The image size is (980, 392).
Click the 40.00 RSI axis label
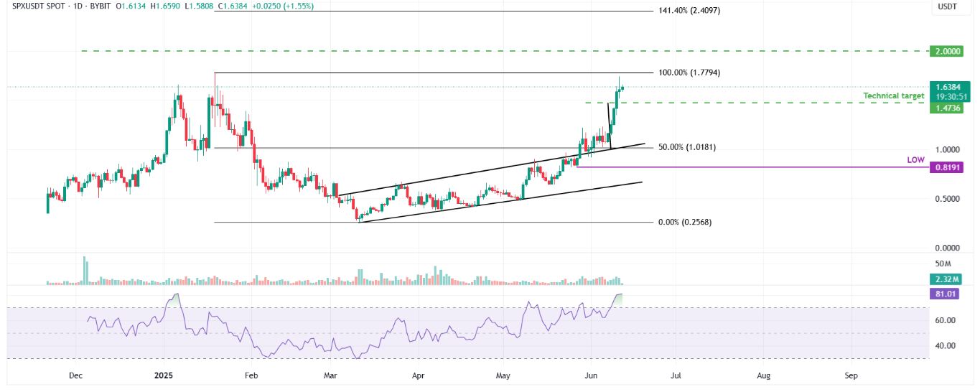(947, 345)
